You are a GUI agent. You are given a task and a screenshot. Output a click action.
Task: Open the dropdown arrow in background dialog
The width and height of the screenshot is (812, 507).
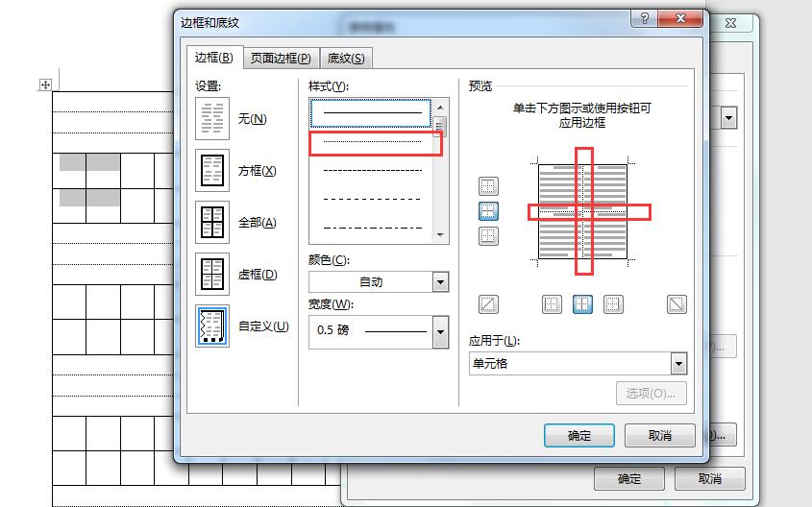(728, 118)
